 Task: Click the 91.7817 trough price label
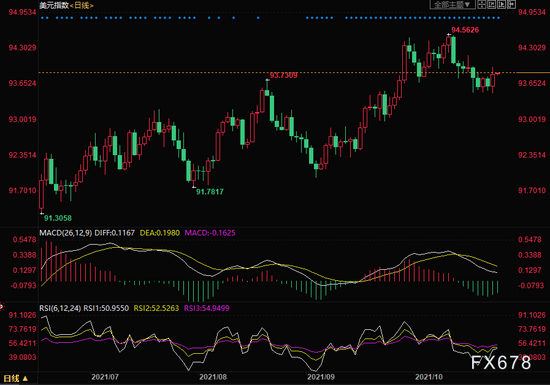[x=209, y=192]
